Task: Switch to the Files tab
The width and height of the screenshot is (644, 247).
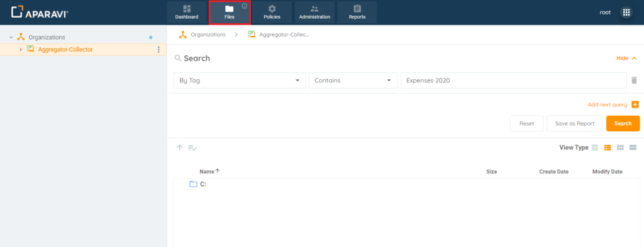Action: pyautogui.click(x=229, y=13)
